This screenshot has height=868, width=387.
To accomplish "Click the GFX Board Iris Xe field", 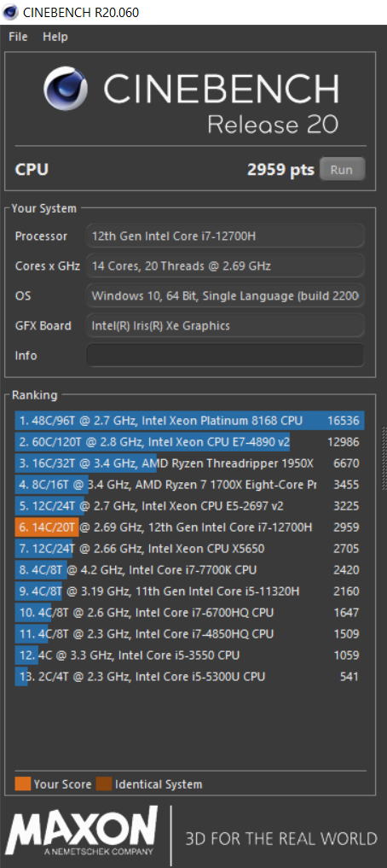I will point(225,325).
